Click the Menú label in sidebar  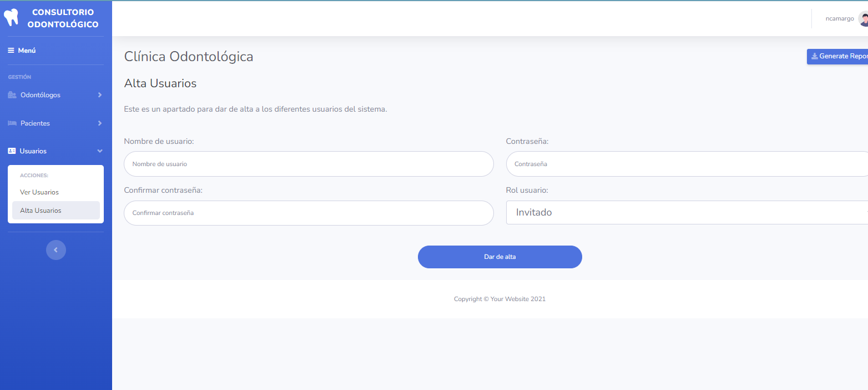pyautogui.click(x=27, y=51)
